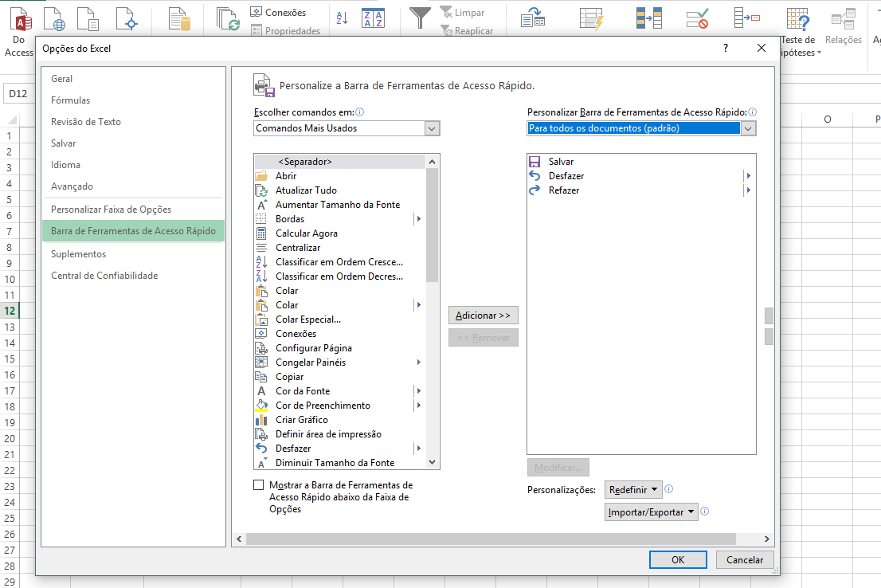Select Diminuir Tamanho da Fonte command

point(339,463)
